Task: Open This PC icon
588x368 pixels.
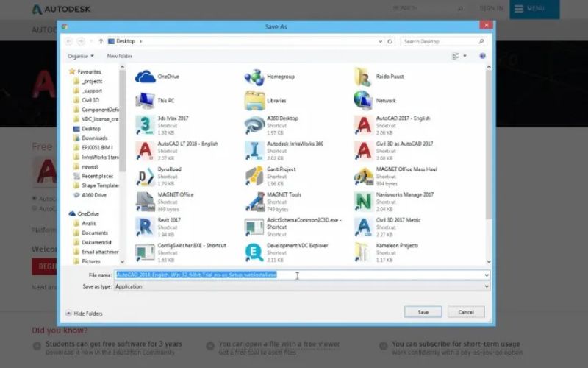Action: (x=154, y=101)
